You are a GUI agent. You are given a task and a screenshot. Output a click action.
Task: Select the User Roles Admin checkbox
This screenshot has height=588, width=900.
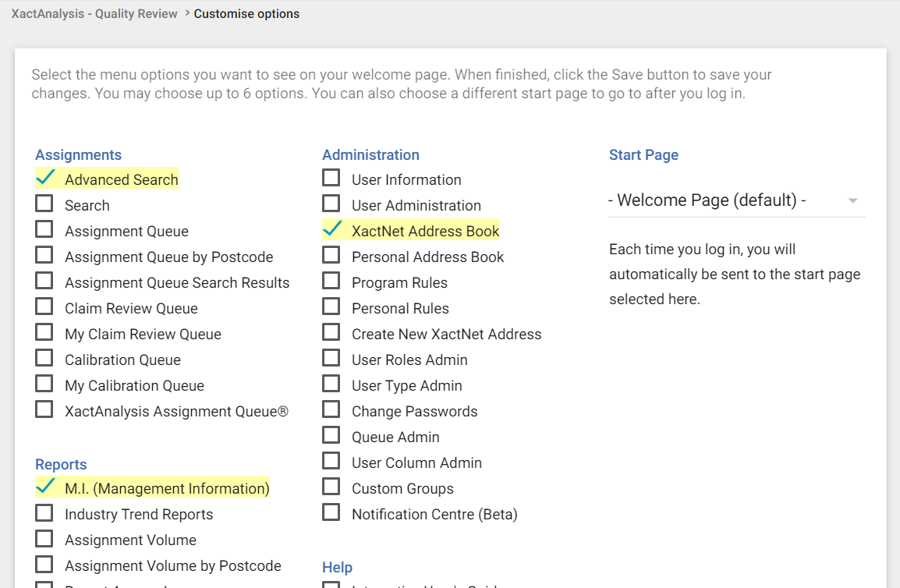tap(331, 359)
